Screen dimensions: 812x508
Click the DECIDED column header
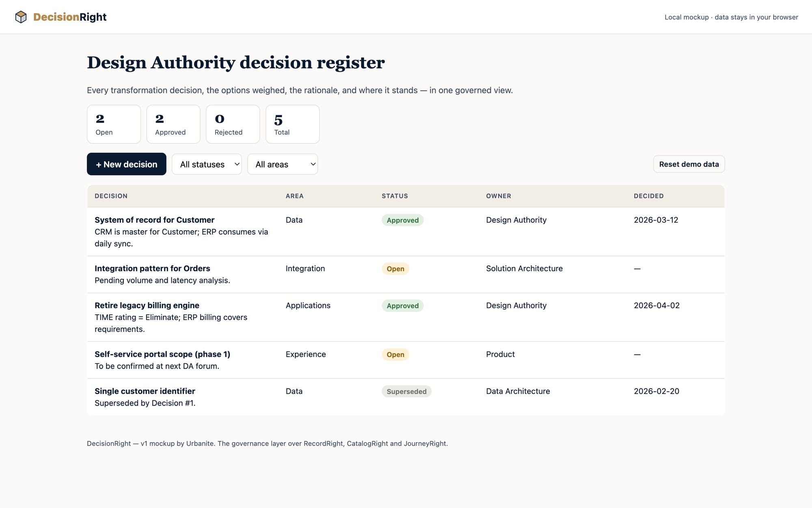coord(649,196)
